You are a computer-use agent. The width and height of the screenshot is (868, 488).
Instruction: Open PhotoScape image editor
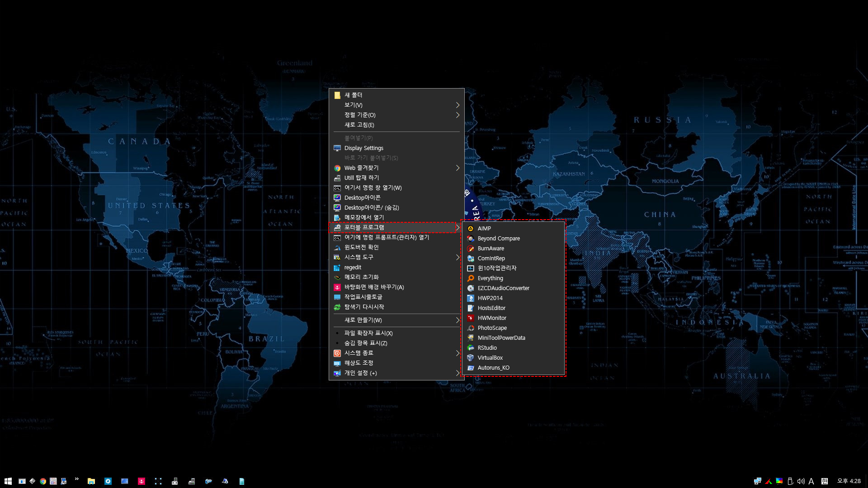click(x=492, y=328)
